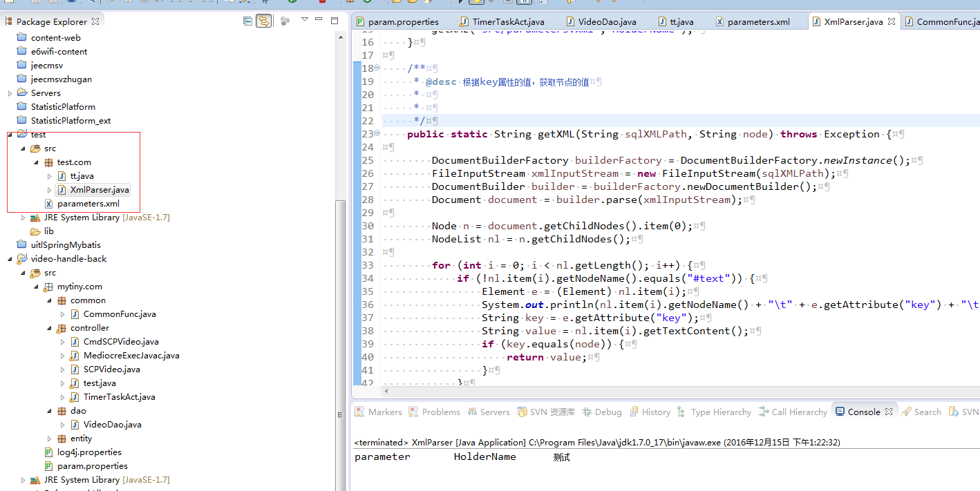The image size is (980, 491).
Task: Open the Search view tab
Action: point(921,412)
